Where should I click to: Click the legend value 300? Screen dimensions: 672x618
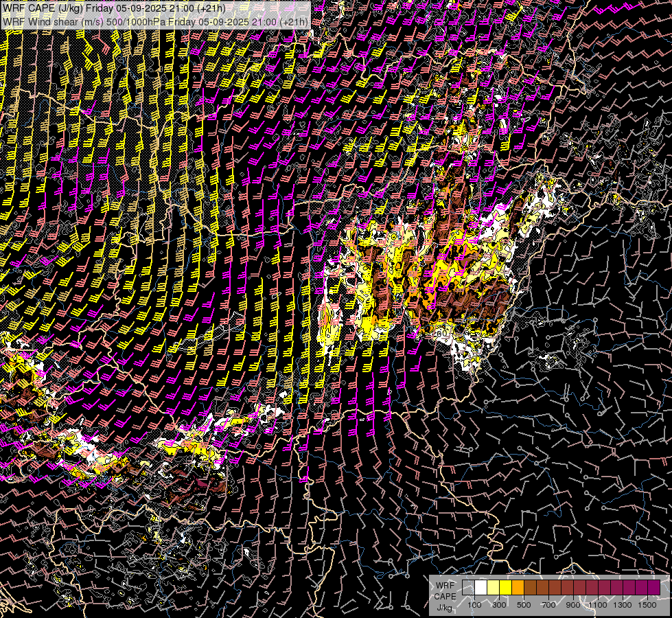[499, 605]
